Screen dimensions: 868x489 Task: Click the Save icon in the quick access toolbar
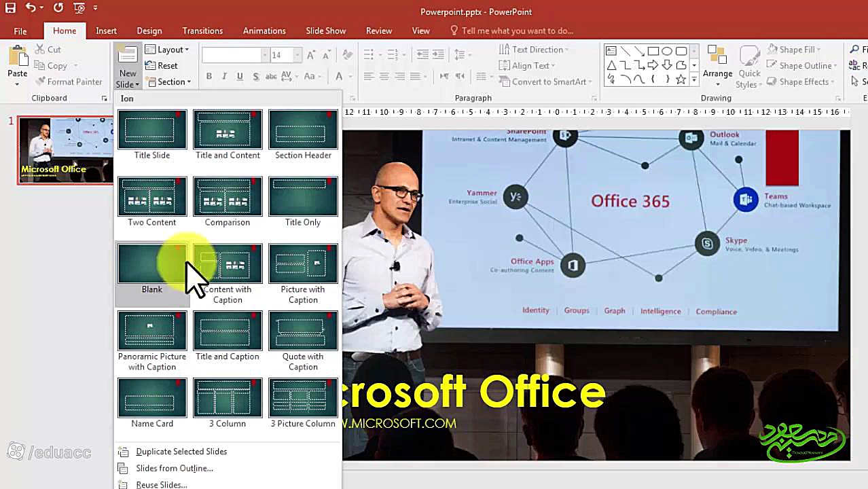pos(10,8)
